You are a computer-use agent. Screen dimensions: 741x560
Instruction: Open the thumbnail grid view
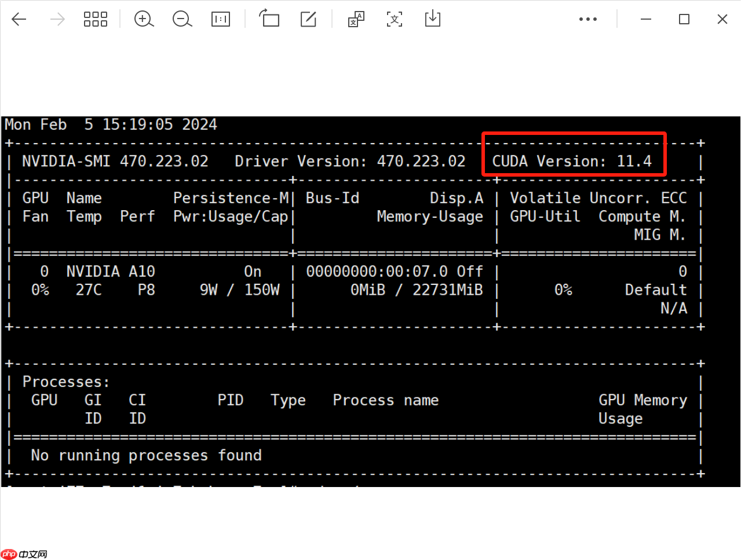[96, 19]
